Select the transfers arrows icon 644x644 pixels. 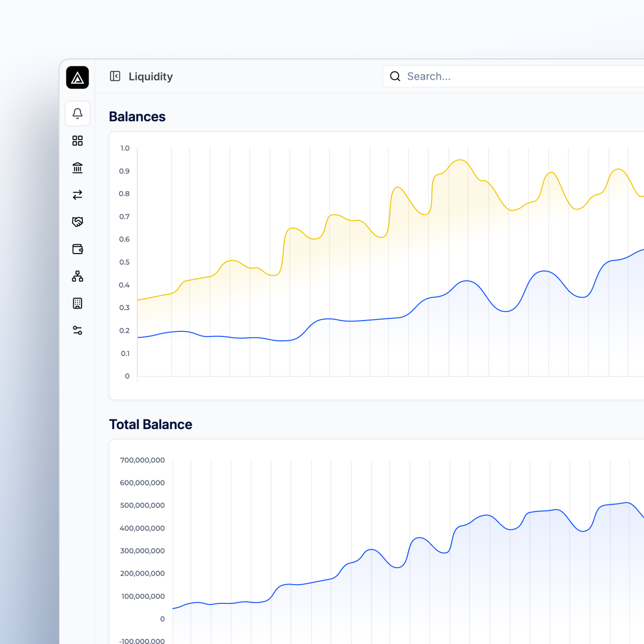pyautogui.click(x=77, y=195)
